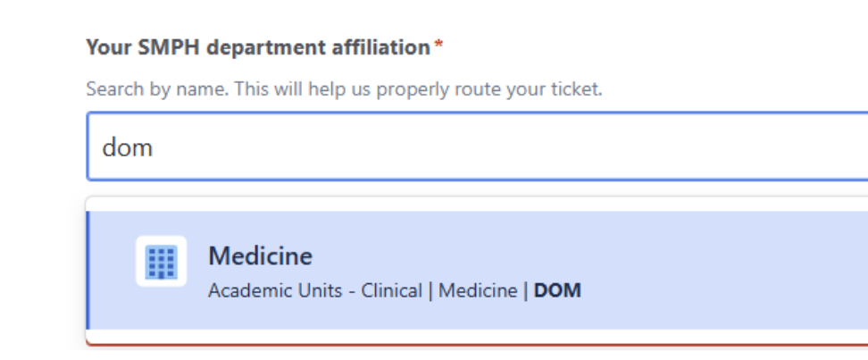Click the blue selection bar on Medicine row

click(88, 271)
